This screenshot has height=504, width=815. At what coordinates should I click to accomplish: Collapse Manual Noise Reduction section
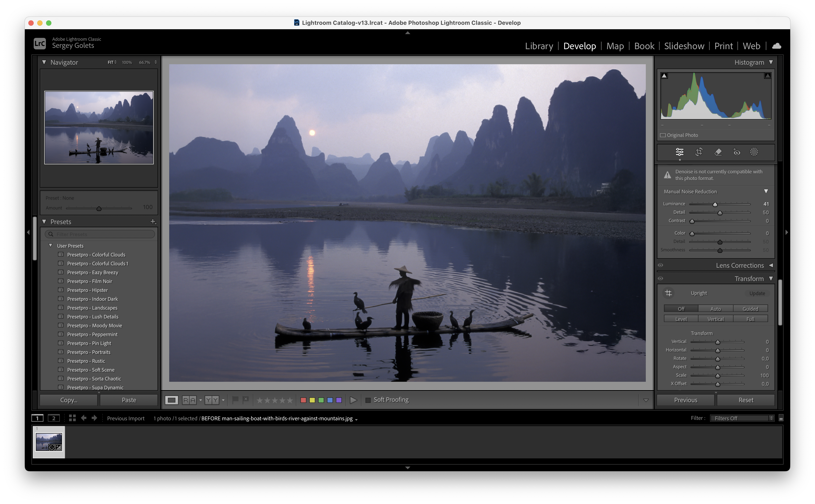[x=766, y=191]
